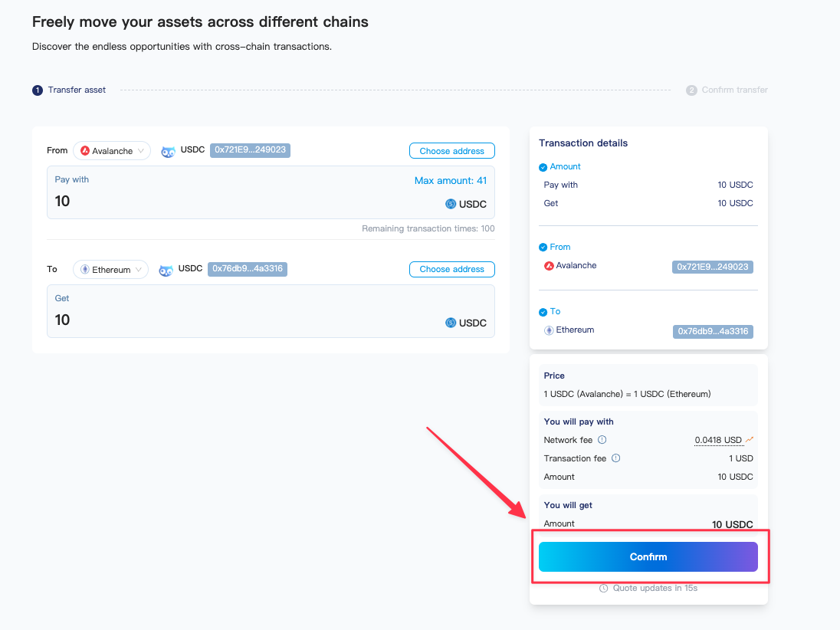This screenshot has width=840, height=630.
Task: Click the Pay with amount input field
Action: [x=230, y=202]
